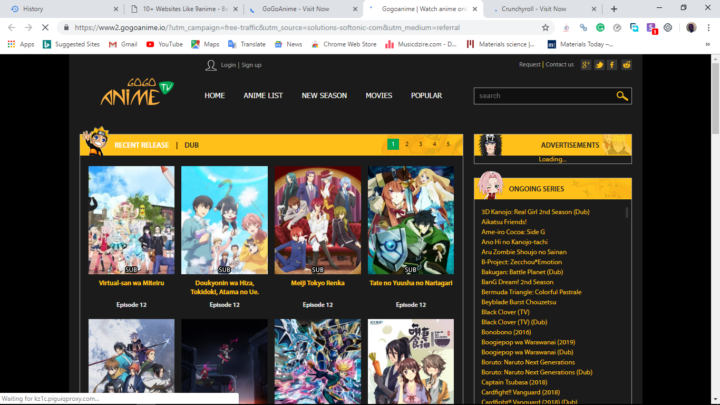This screenshot has height=405, width=720.
Task: Open the Maps bookmark
Action: (205, 44)
